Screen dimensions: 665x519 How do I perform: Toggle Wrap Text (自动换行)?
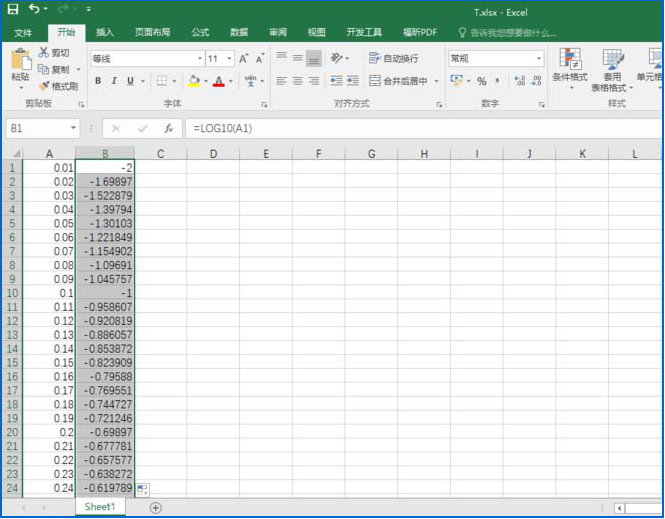[395, 59]
